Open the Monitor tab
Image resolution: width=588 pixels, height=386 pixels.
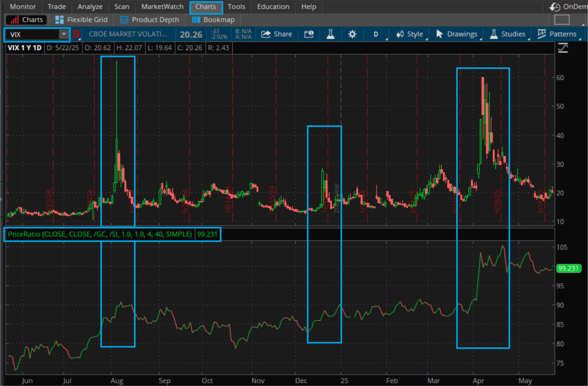pyautogui.click(x=23, y=7)
